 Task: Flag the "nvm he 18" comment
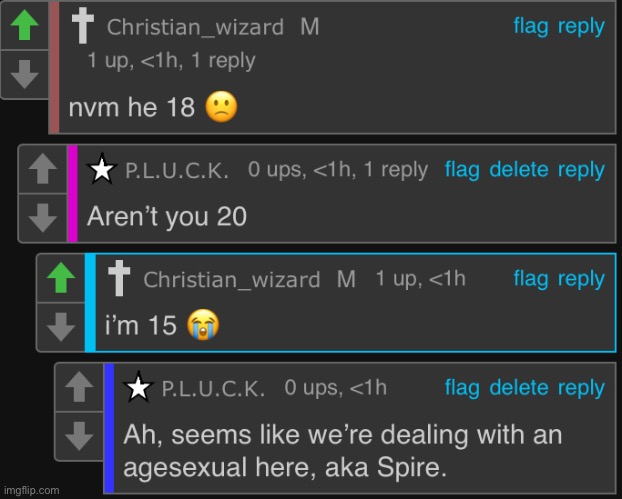pyautogui.click(x=531, y=26)
